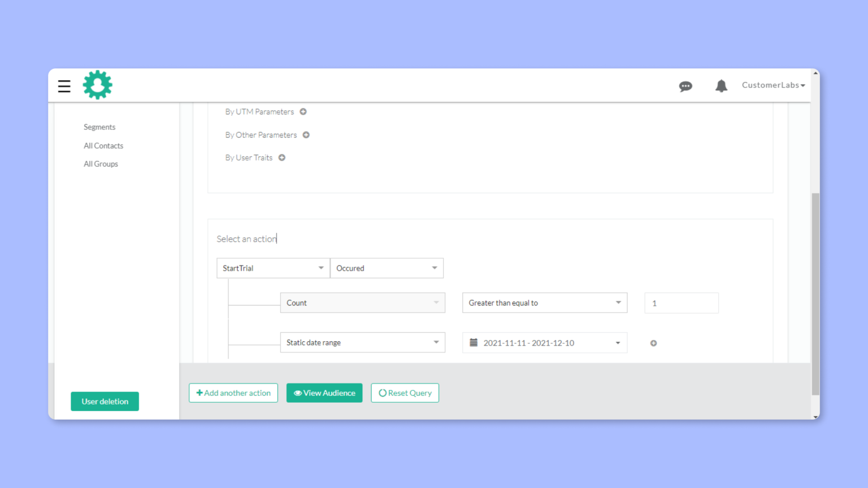Open All Contacts from the sidebar
868x488 pixels.
(x=103, y=145)
